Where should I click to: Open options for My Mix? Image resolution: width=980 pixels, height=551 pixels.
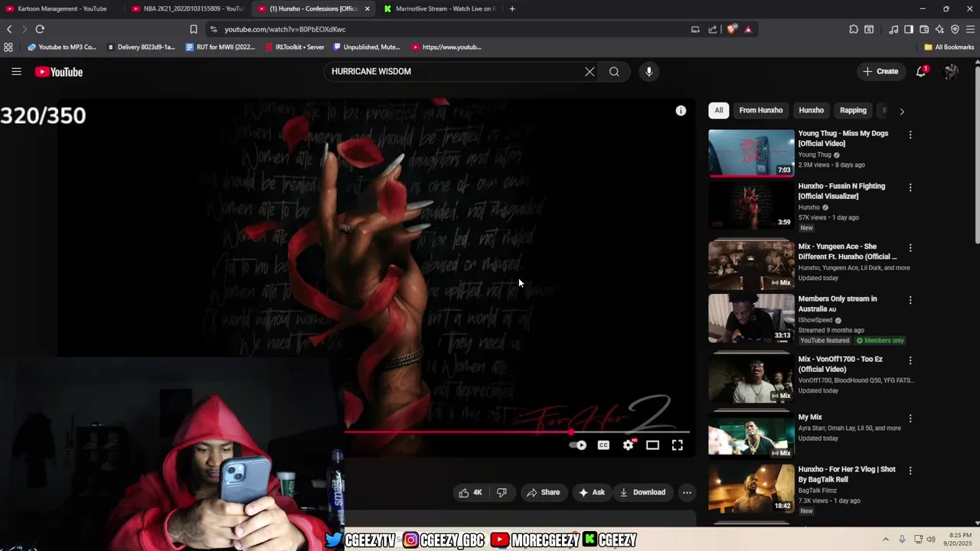(910, 419)
